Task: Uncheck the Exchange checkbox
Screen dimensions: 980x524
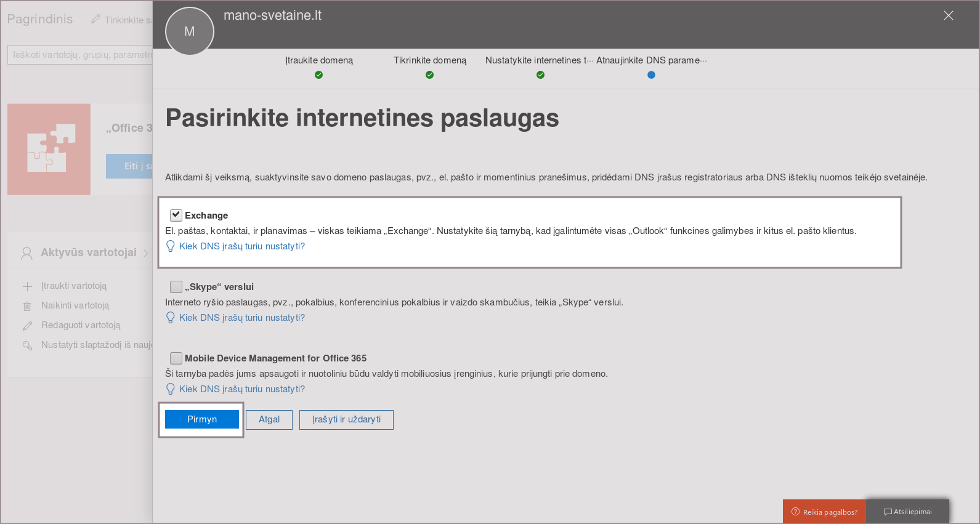Action: tap(176, 215)
